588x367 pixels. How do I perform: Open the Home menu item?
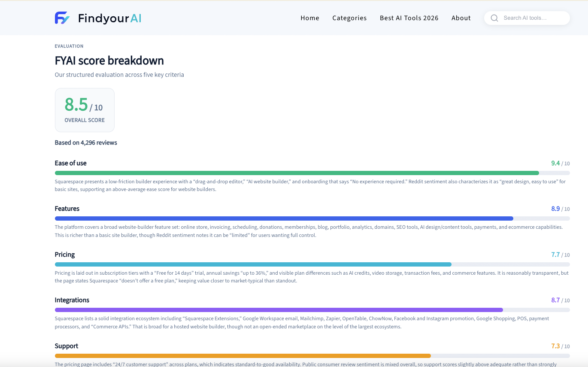[x=310, y=18]
